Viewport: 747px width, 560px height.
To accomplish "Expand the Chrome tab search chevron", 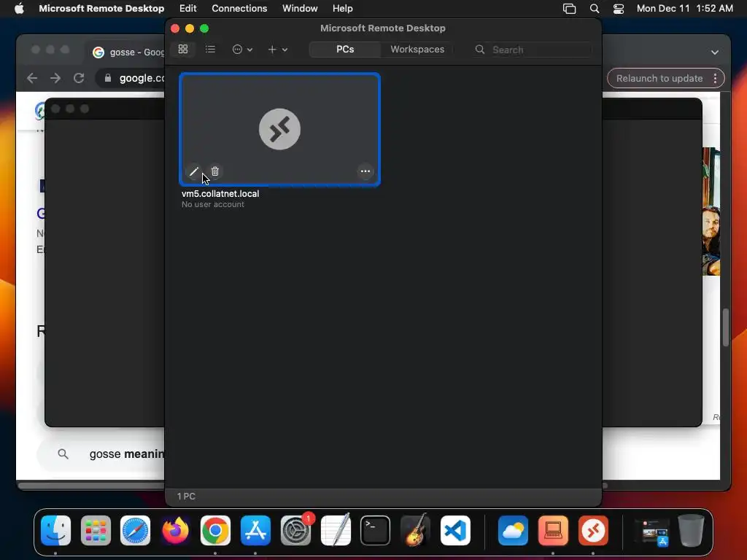I will pos(715,52).
